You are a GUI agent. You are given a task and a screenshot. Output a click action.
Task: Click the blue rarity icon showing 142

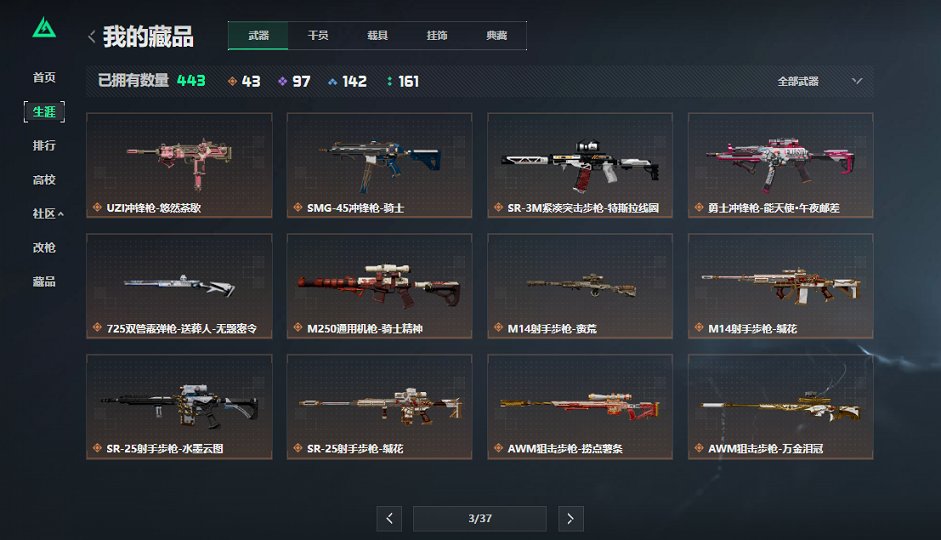(x=332, y=82)
